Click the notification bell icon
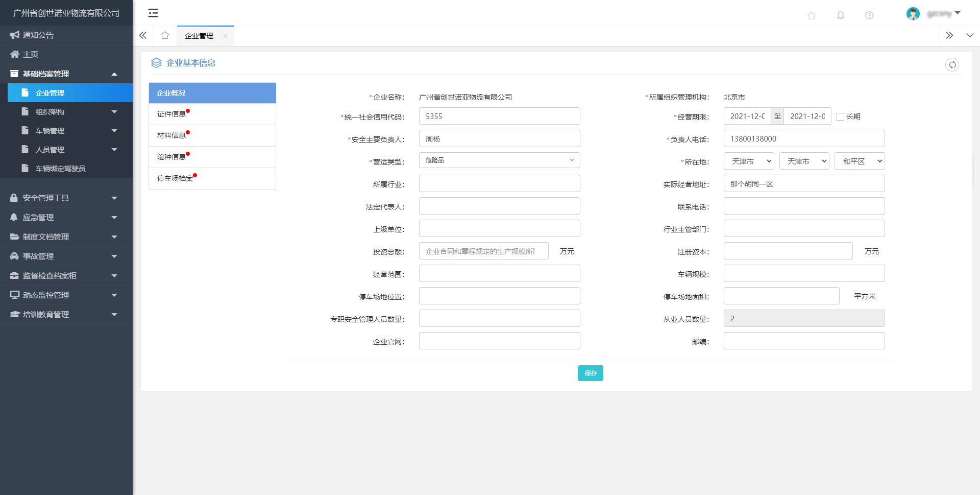The image size is (980, 495). tap(840, 15)
